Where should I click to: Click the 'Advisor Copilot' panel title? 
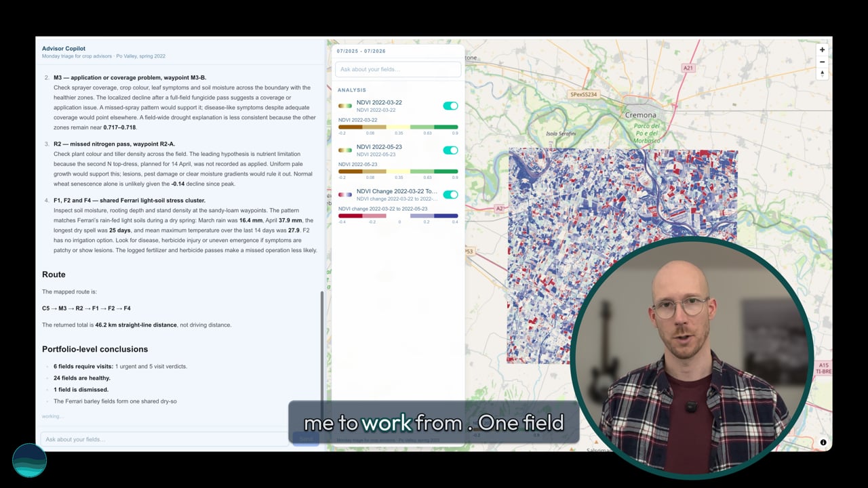[64, 48]
